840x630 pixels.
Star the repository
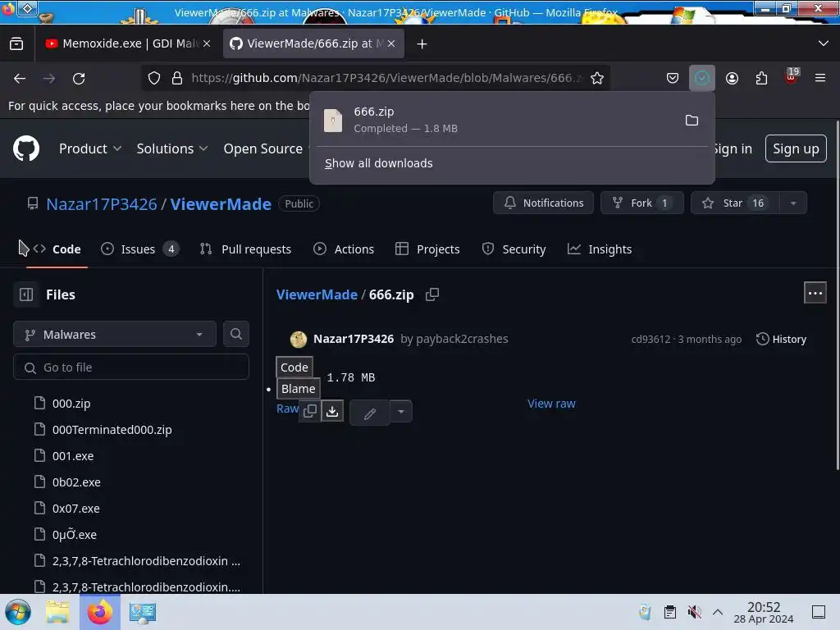coord(735,203)
